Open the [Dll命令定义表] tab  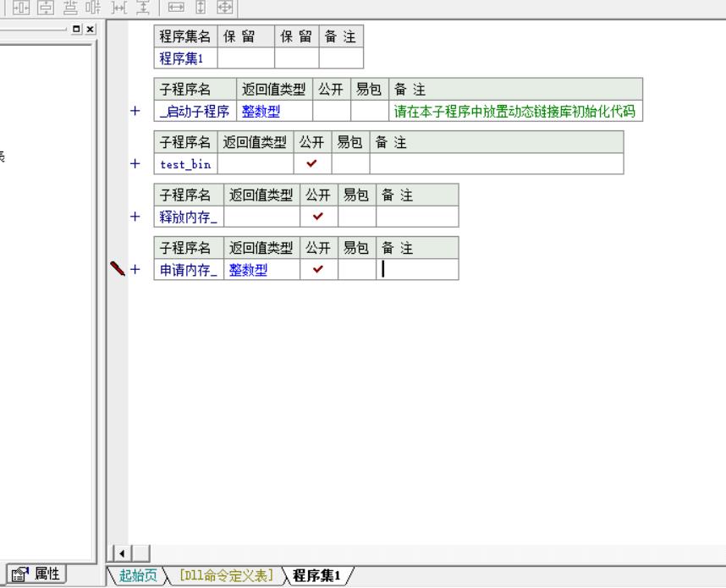pos(226,575)
